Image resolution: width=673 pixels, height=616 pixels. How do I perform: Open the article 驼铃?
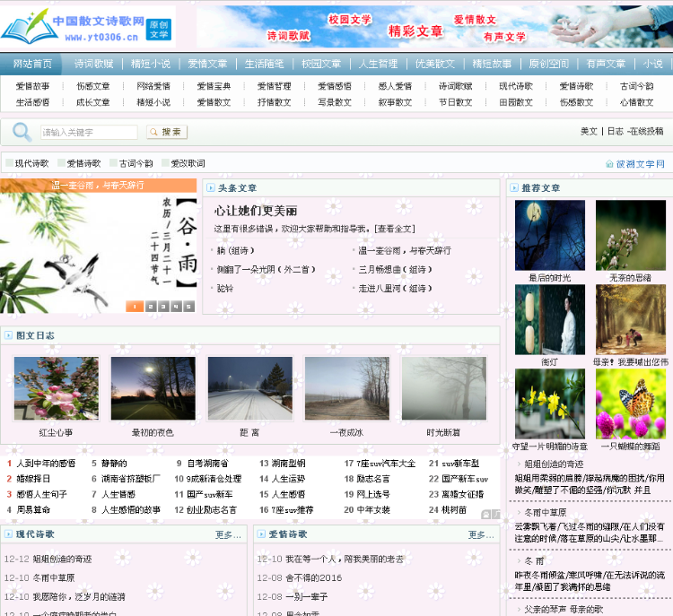pos(225,288)
